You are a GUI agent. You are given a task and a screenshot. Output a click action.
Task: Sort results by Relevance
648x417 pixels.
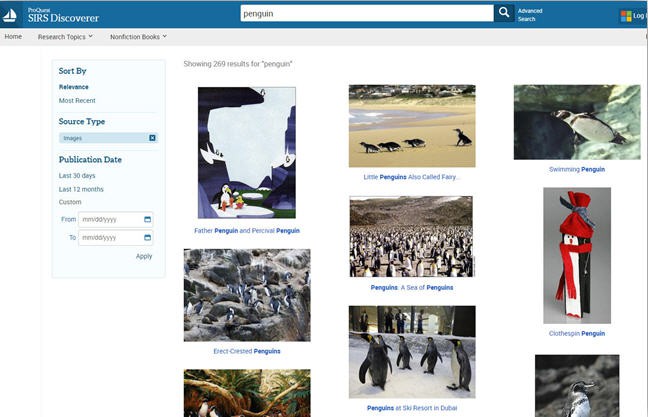76,87
